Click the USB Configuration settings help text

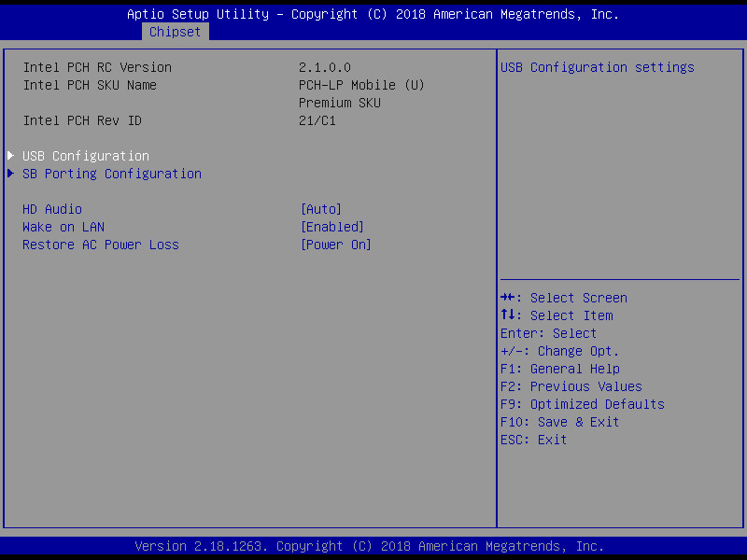598,67
